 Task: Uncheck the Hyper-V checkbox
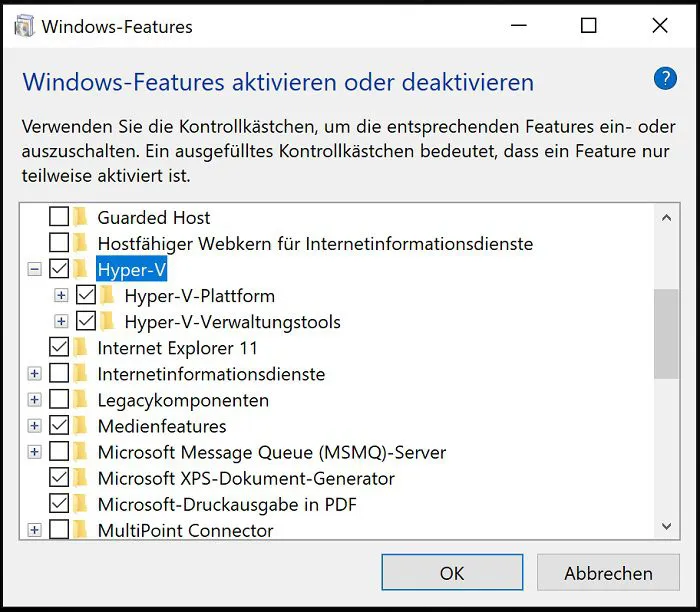tap(59, 269)
